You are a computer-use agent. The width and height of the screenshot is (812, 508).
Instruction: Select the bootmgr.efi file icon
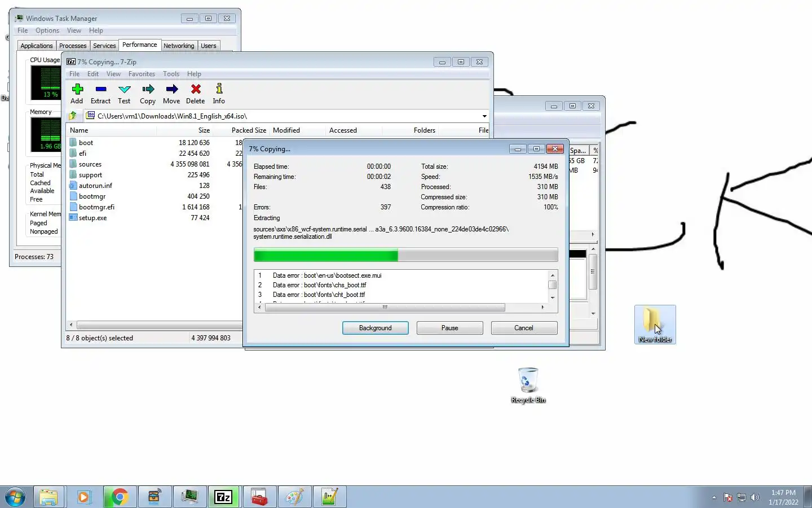73,207
